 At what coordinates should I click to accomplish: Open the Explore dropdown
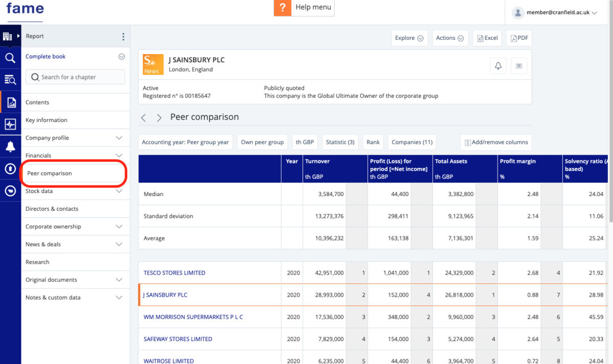(409, 38)
